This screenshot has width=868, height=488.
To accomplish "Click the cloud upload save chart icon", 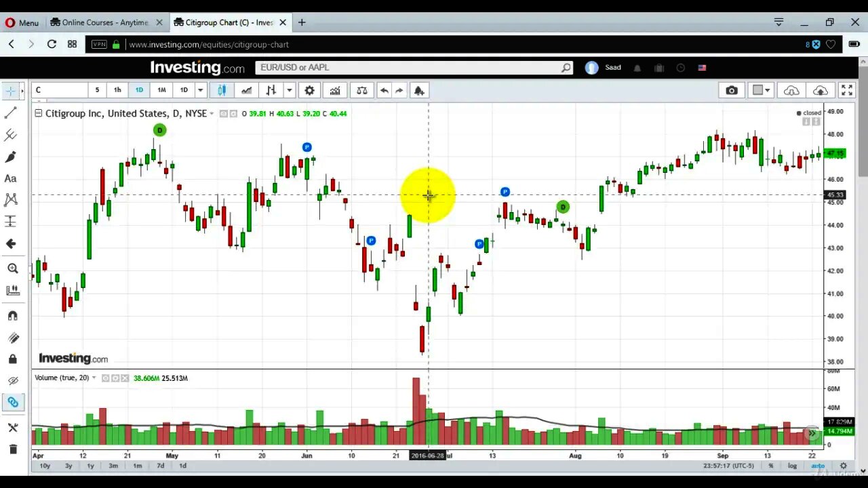I will (x=820, y=90).
